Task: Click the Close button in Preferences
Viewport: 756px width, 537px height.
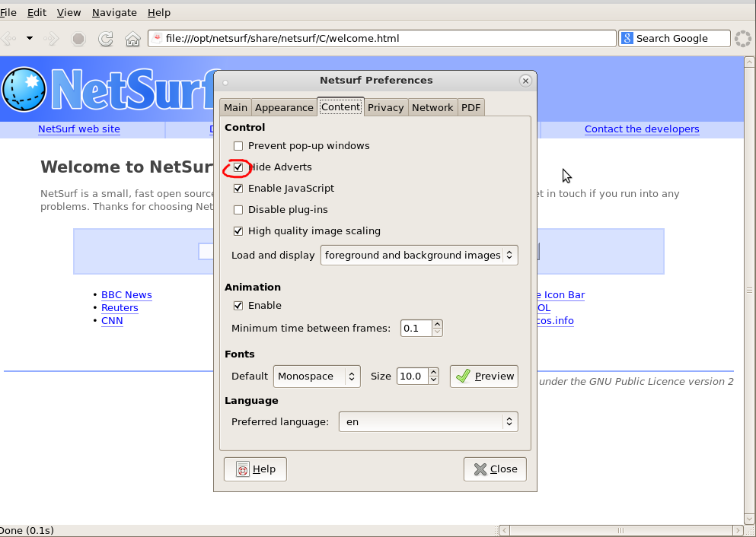Action: point(495,469)
